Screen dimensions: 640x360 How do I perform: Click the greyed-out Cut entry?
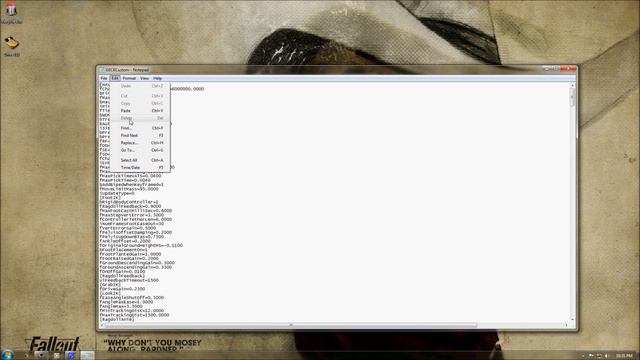[x=140, y=96]
